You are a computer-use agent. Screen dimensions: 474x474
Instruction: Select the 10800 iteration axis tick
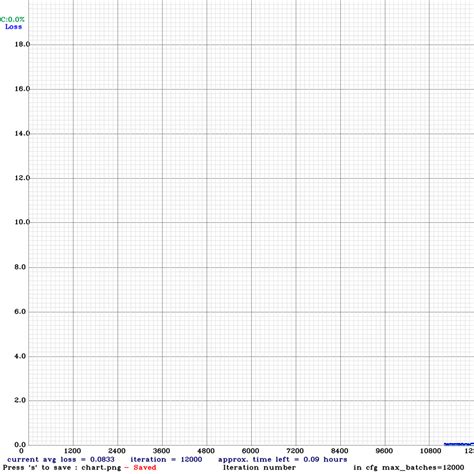[430, 451]
